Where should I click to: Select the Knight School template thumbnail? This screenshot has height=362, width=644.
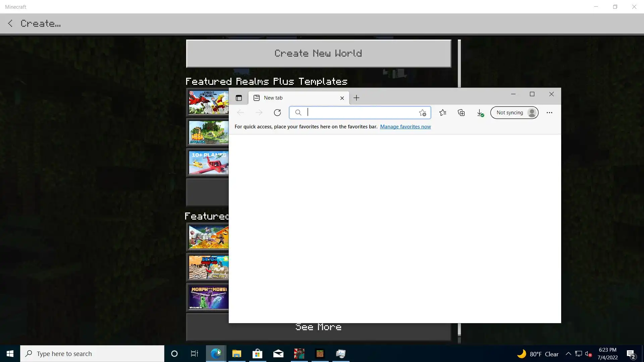208,102
